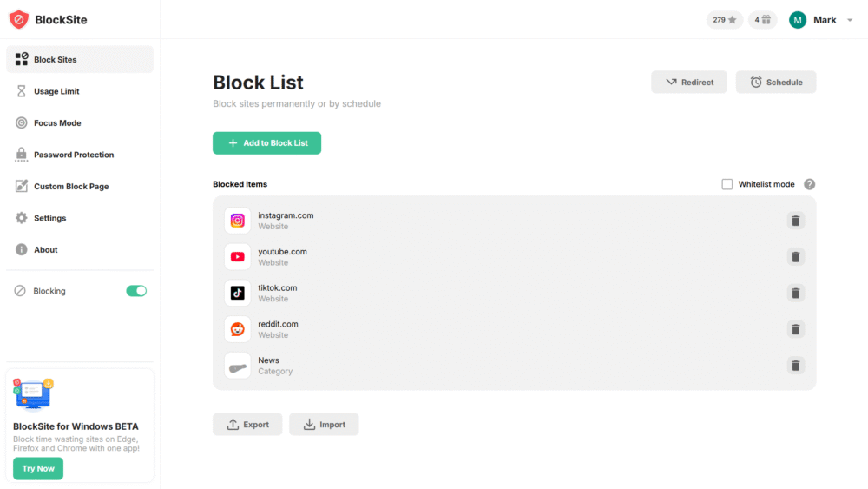
Task: Click the Blocking prohibited-circle icon
Action: click(20, 291)
